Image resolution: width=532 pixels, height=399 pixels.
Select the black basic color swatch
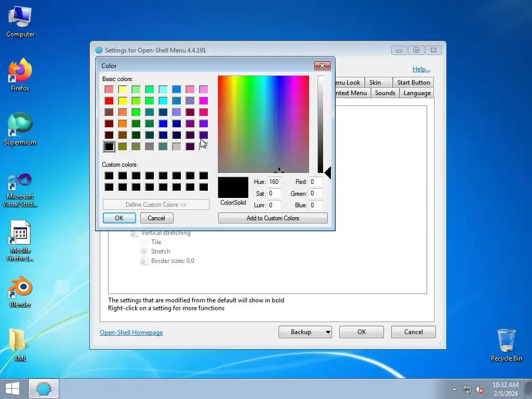[109, 147]
